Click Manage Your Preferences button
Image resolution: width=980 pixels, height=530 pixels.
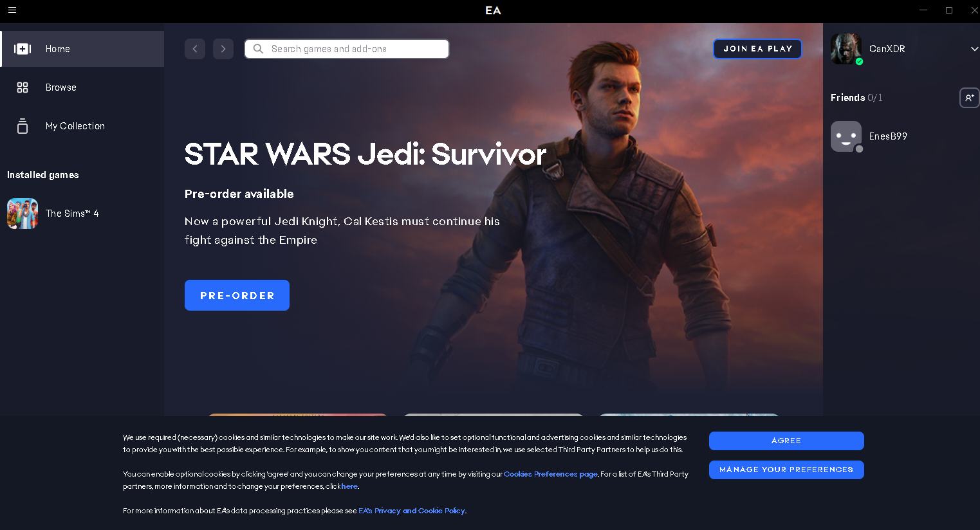click(786, 470)
